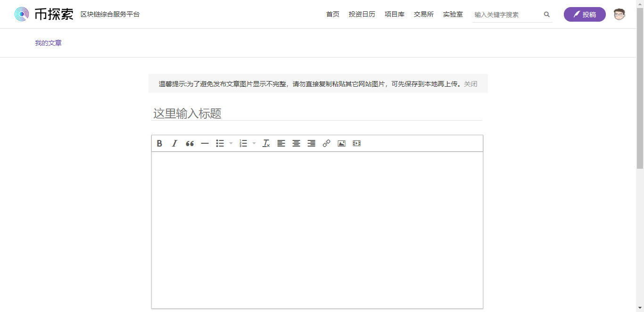Apply italic formatting in editor

[x=174, y=143]
